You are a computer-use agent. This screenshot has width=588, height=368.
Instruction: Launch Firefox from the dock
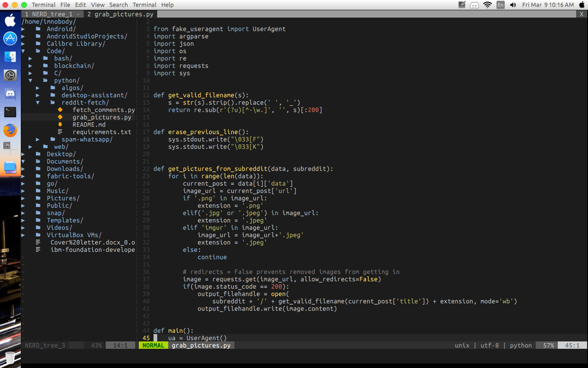pos(10,130)
